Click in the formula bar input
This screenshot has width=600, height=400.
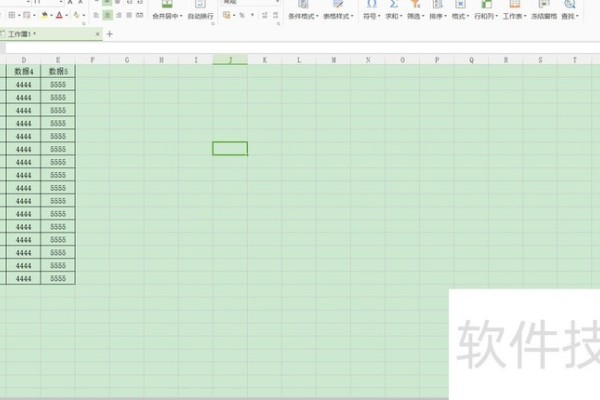[x=302, y=48]
